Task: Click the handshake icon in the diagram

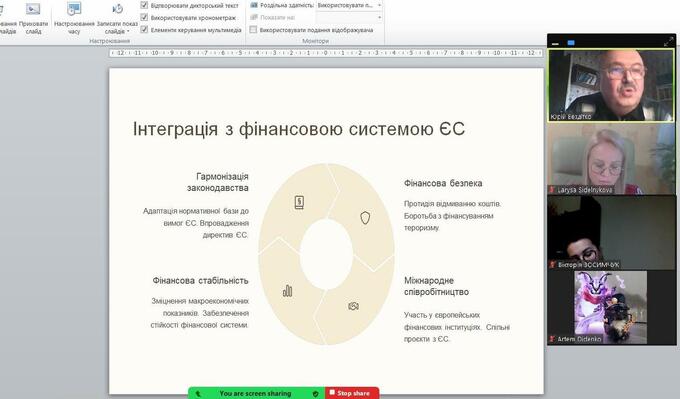Action: click(x=353, y=306)
